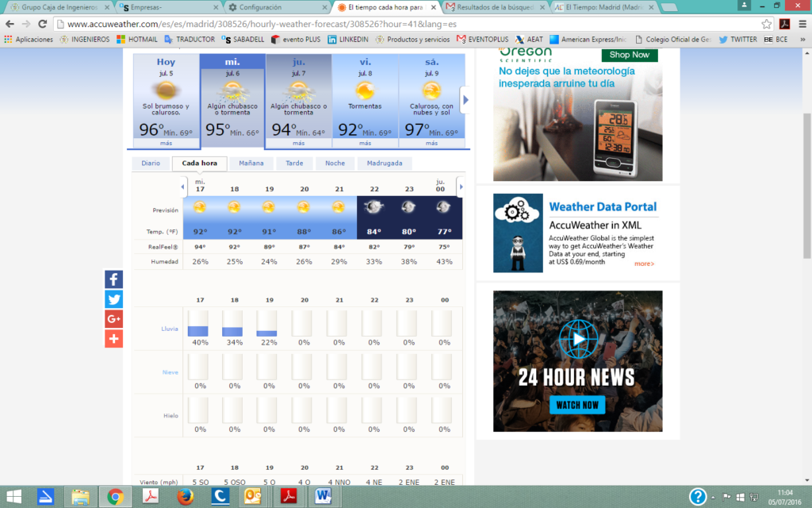The height and width of the screenshot is (508, 812).
Task: Bookmark this page with the star icon
Action: pyautogui.click(x=767, y=24)
